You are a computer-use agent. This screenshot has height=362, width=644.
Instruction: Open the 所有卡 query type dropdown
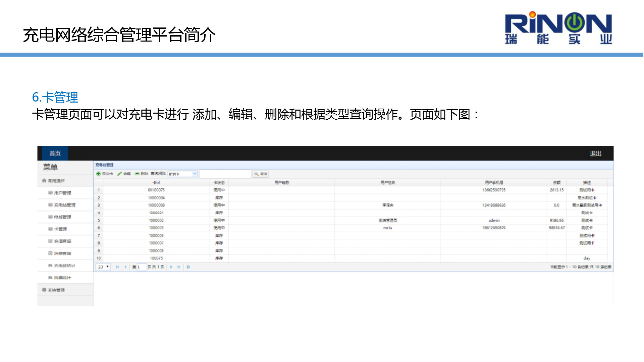195,174
